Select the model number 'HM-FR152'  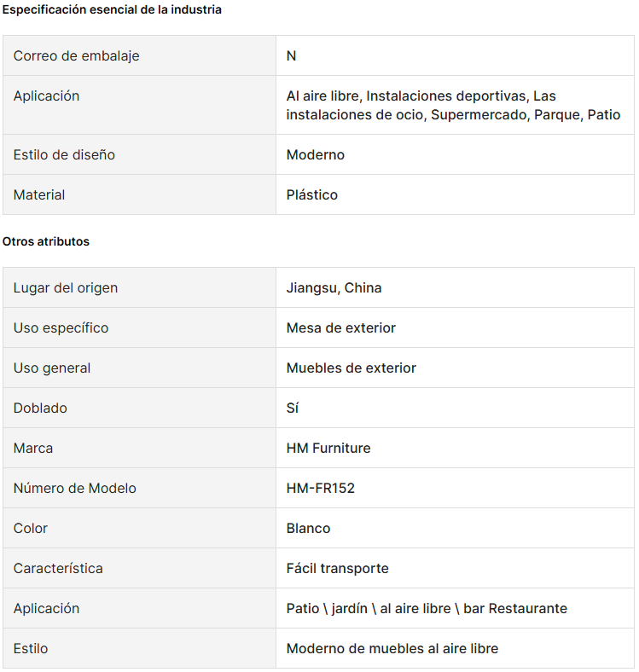click(x=321, y=488)
